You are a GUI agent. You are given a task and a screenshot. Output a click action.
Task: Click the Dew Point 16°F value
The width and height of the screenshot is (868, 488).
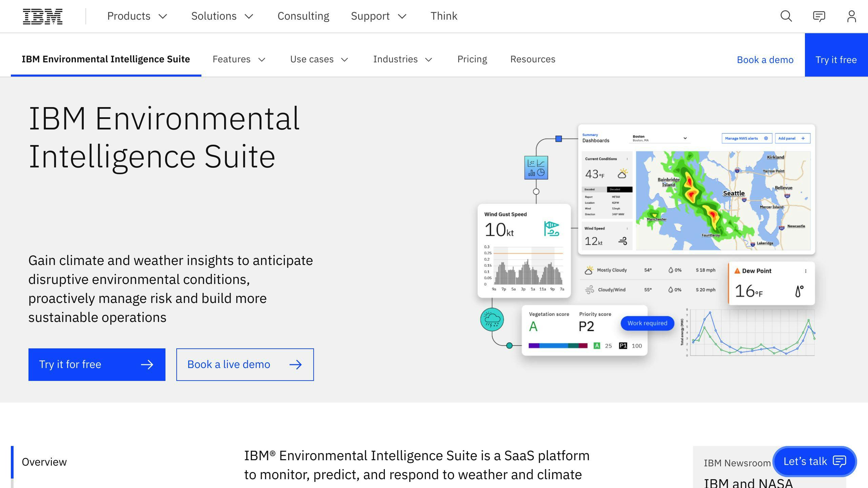pyautogui.click(x=749, y=291)
